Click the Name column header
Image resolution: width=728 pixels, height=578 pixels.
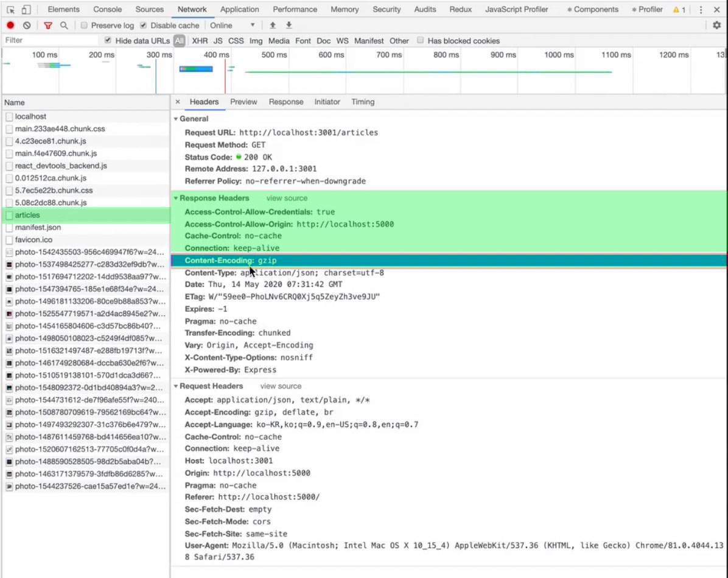pyautogui.click(x=86, y=102)
